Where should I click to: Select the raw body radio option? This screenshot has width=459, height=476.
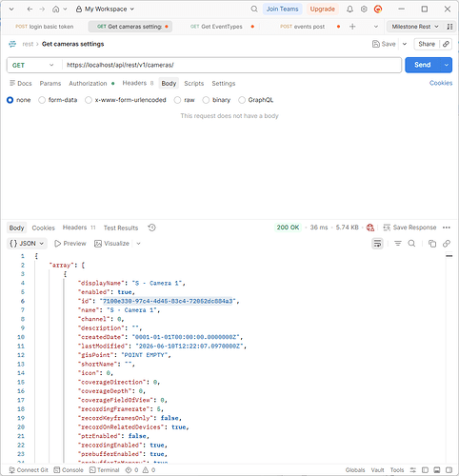tap(177, 100)
